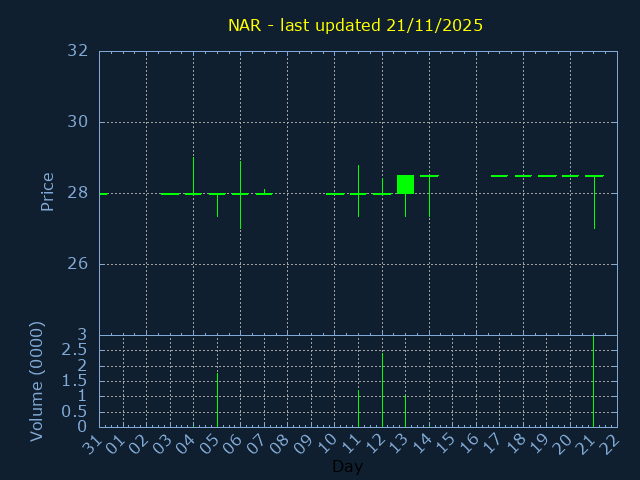640x480 pixels.
Task: Click the green volume bar on day 11
Action: pos(358,408)
